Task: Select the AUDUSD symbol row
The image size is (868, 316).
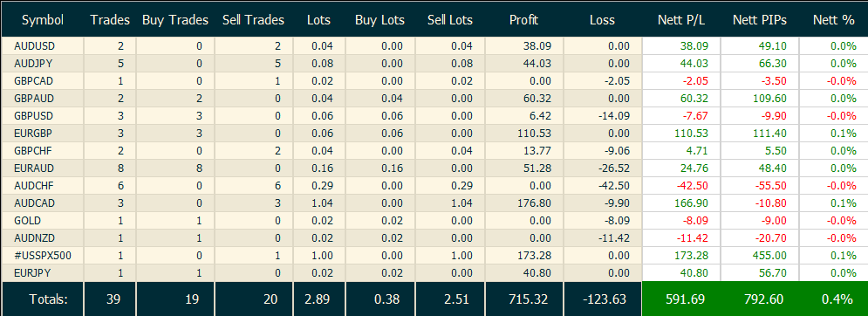Action: tap(434, 46)
